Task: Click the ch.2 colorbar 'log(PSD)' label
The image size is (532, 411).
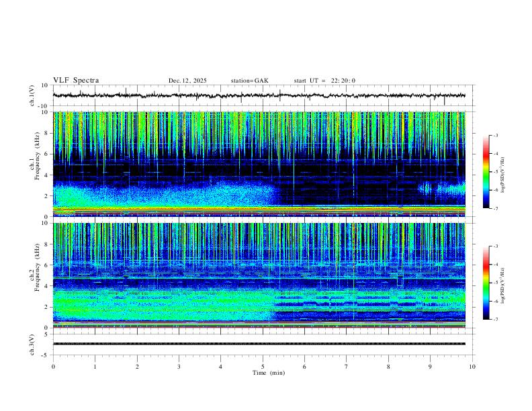Action: coord(502,286)
